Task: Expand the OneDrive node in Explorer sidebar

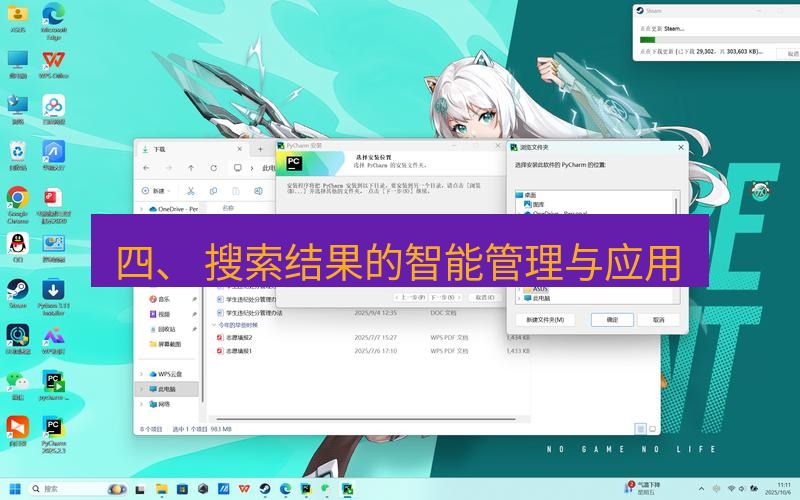Action: tap(142, 209)
